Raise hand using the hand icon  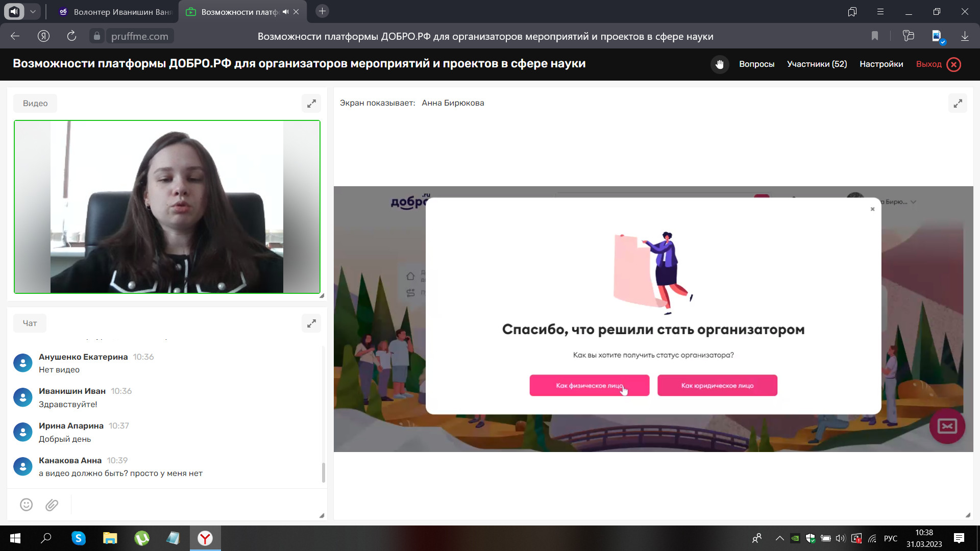720,64
